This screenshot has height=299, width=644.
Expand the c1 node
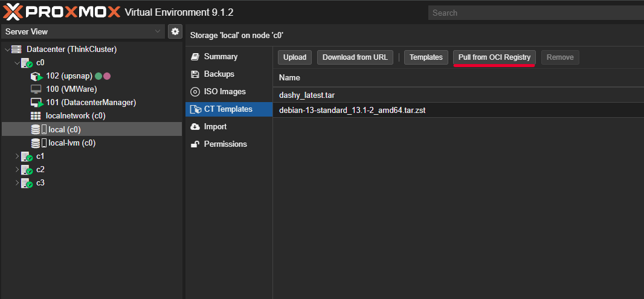click(x=17, y=156)
